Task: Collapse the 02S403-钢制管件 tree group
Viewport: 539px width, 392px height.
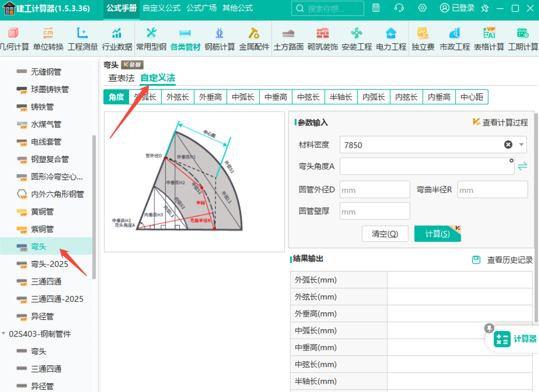Action: 3,334
